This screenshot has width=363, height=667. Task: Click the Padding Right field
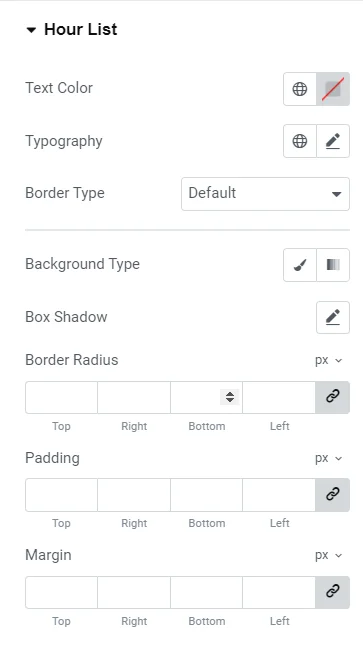[134, 495]
